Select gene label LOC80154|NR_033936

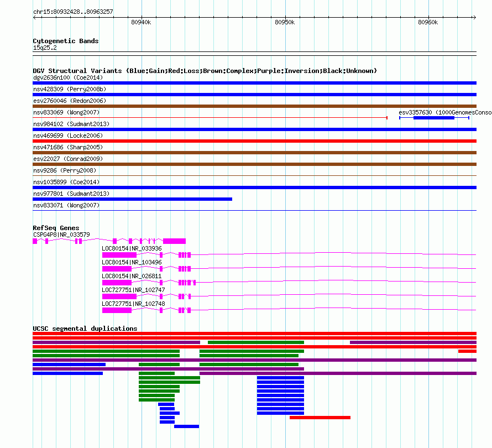click(x=132, y=249)
